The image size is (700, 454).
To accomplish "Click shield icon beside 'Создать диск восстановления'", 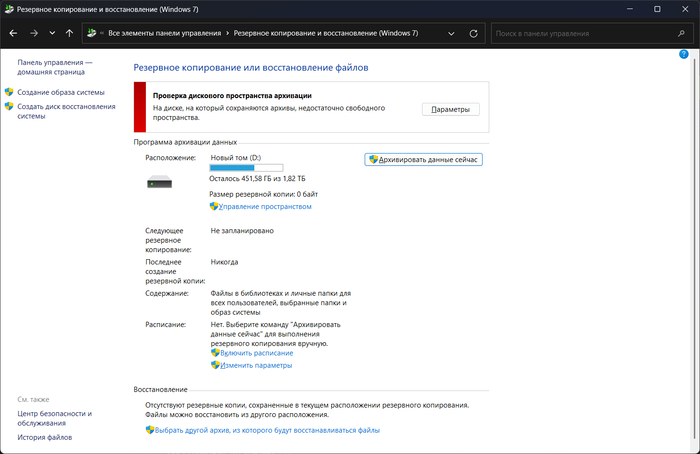I will click(9, 106).
